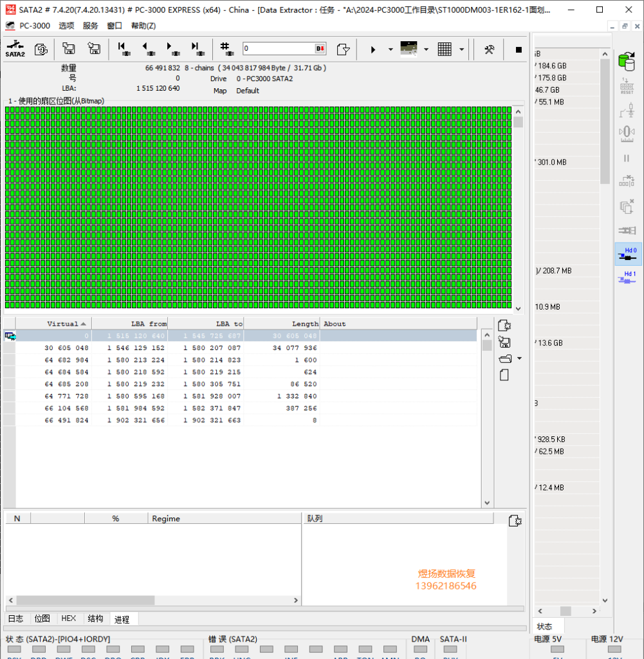
Task: Click the black stop square button
Action: click(519, 50)
